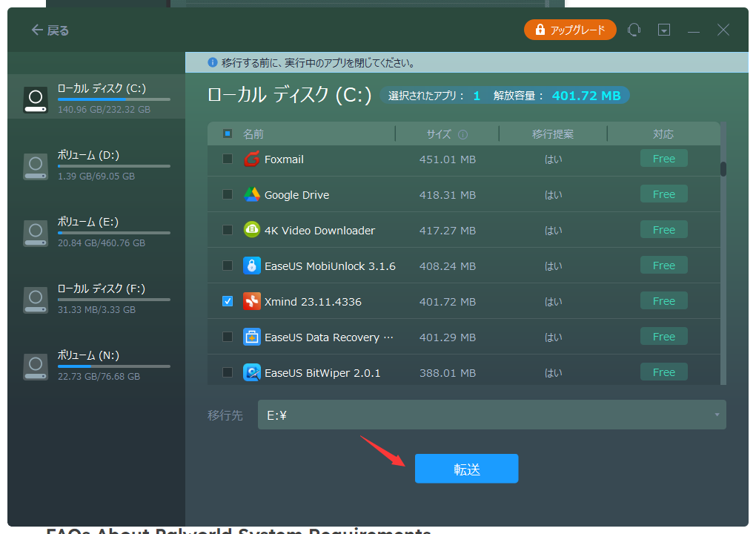Click the app list vertical scrollbar
The image size is (756, 534).
pyautogui.click(x=723, y=169)
